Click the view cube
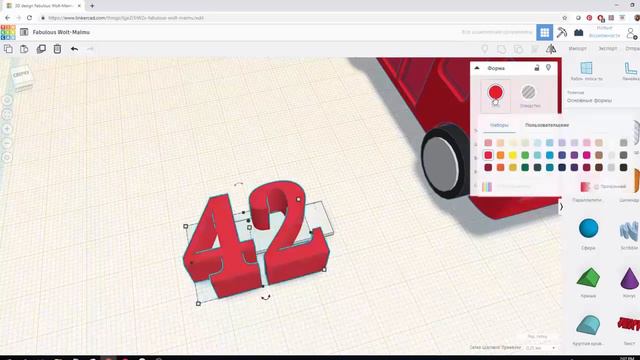Image resolution: width=640 pixels, height=360 pixels. point(22,77)
